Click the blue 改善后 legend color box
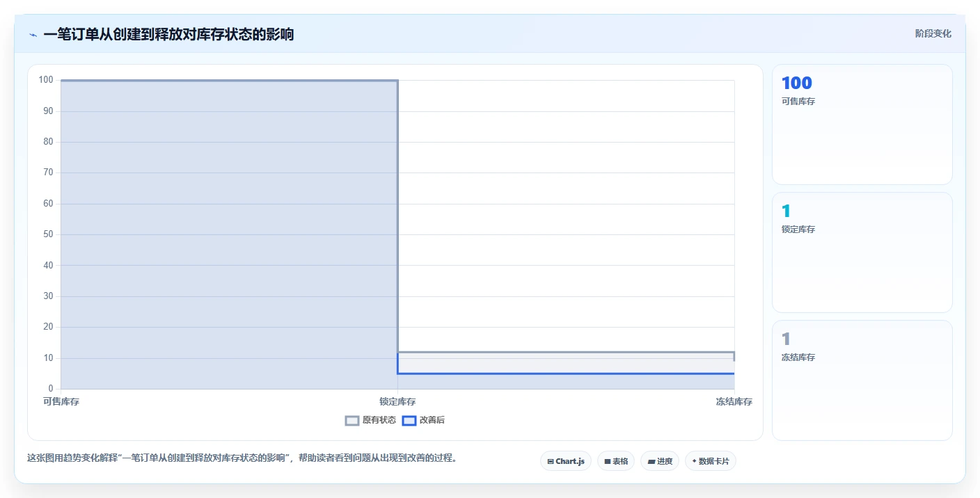Image resolution: width=980 pixels, height=498 pixels. coord(409,420)
